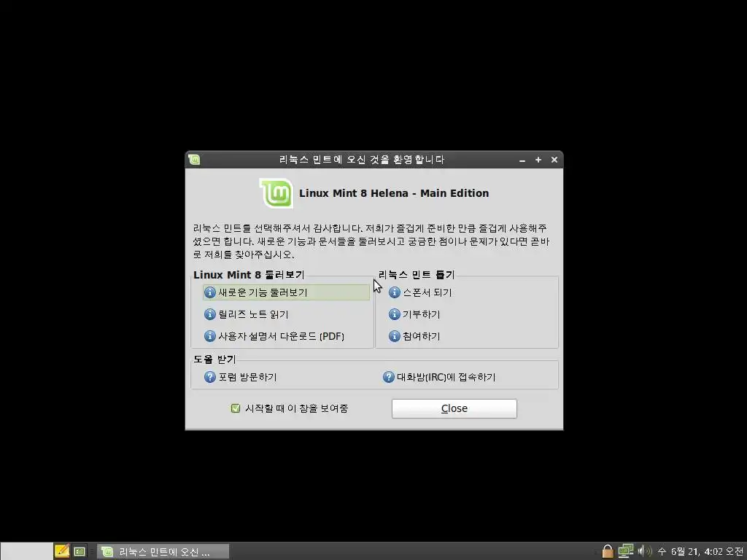
Task: Click the volume speaker tray icon
Action: (x=644, y=551)
